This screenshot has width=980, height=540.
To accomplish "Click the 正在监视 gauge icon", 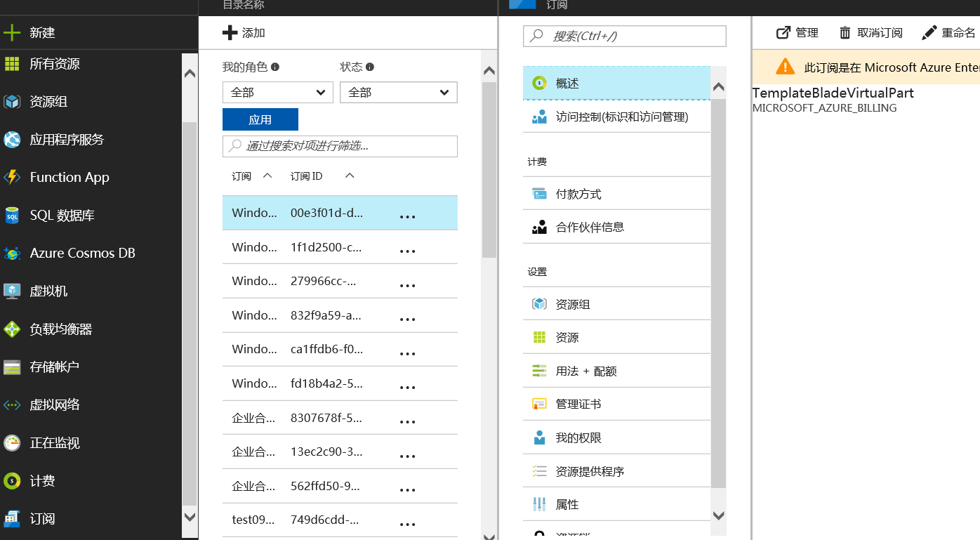I will (x=12, y=443).
